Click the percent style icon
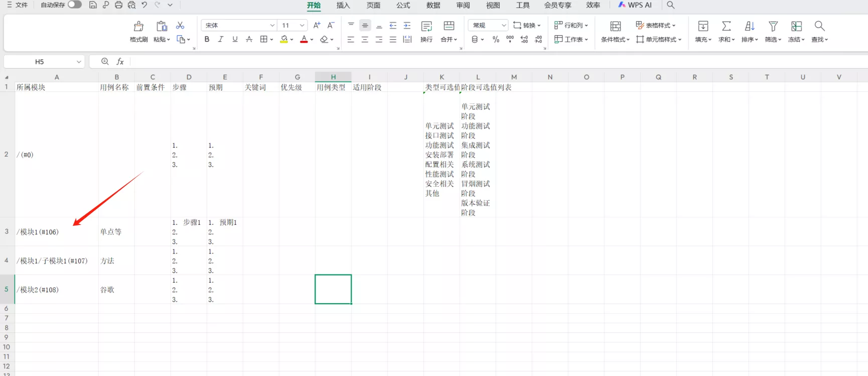Viewport: 868px width, 376px height. click(x=496, y=39)
